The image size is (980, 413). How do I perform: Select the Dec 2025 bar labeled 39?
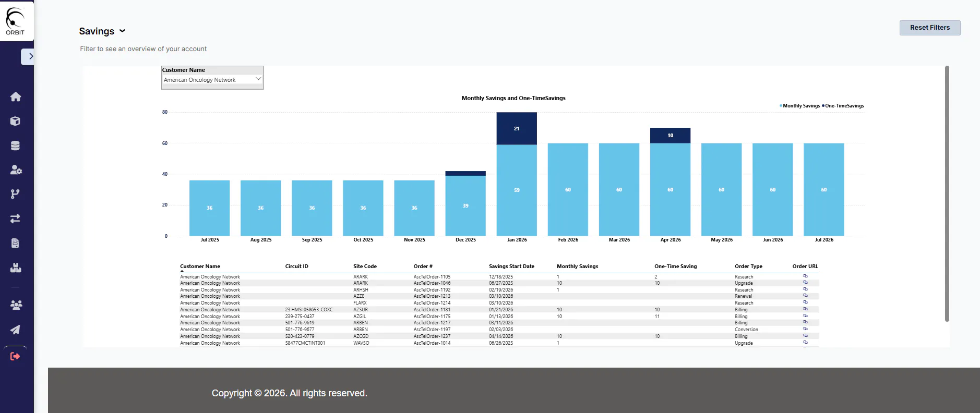465,205
